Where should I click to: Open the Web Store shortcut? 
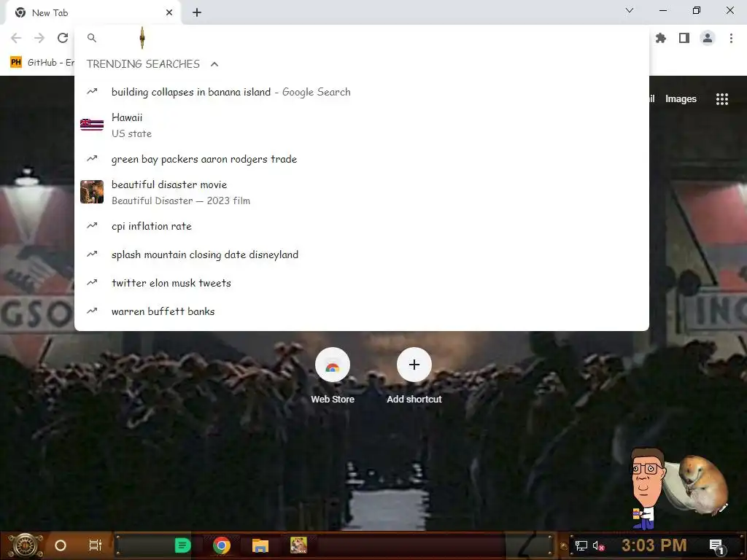click(333, 376)
